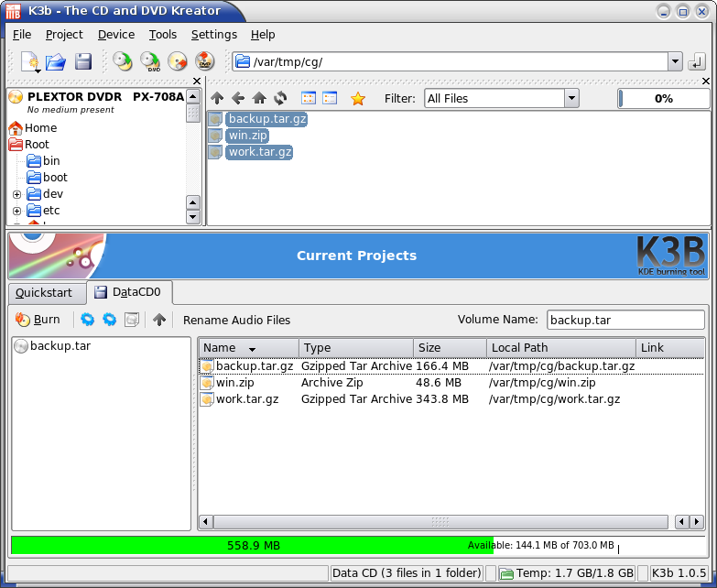Click Rename Audio Files button
The height and width of the screenshot is (588, 717).
click(x=236, y=320)
